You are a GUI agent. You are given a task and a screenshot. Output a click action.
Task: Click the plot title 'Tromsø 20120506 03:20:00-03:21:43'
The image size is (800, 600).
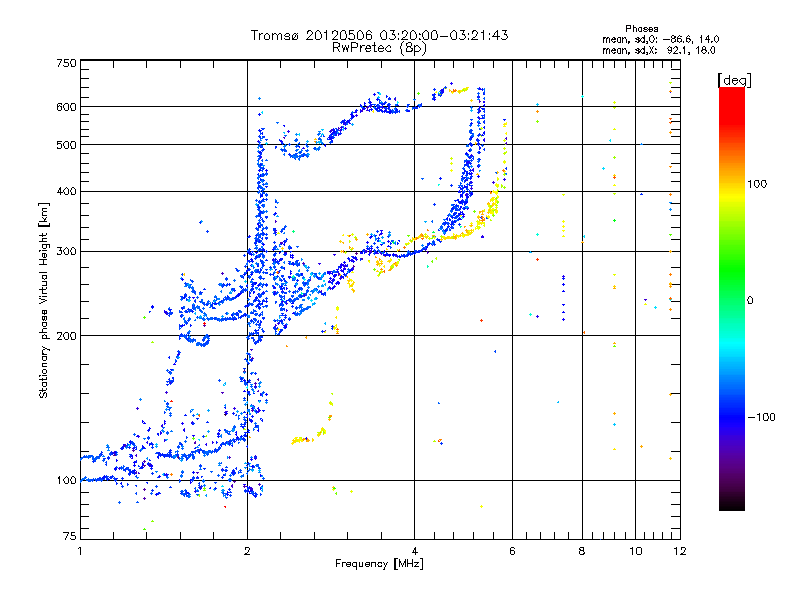(379, 35)
